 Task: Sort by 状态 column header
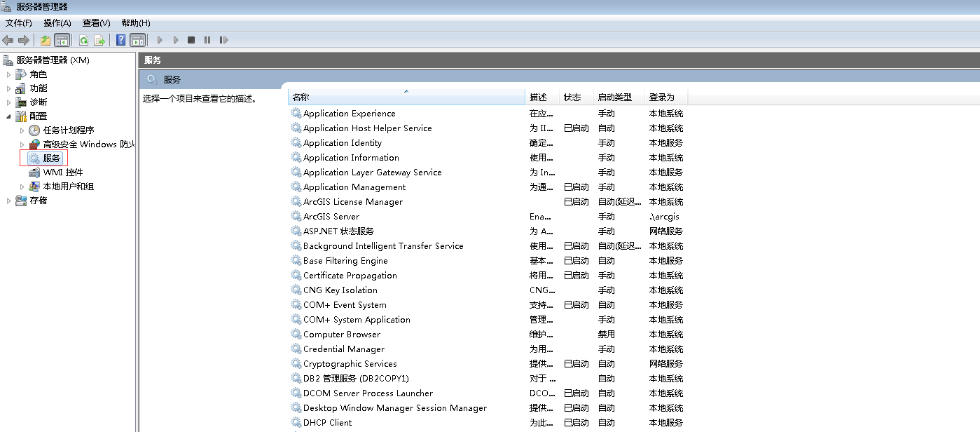pos(572,97)
